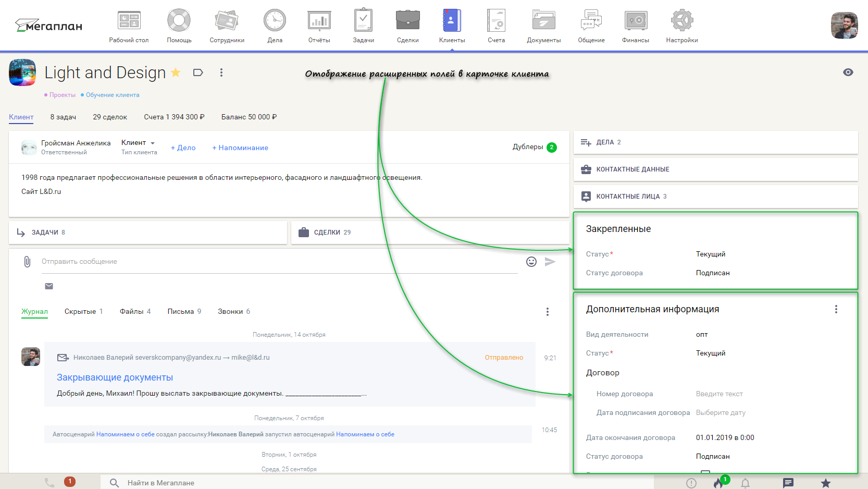Image resolution: width=868 pixels, height=489 pixels.
Task: Click the Мегаплан logo
Action: pos(48,26)
